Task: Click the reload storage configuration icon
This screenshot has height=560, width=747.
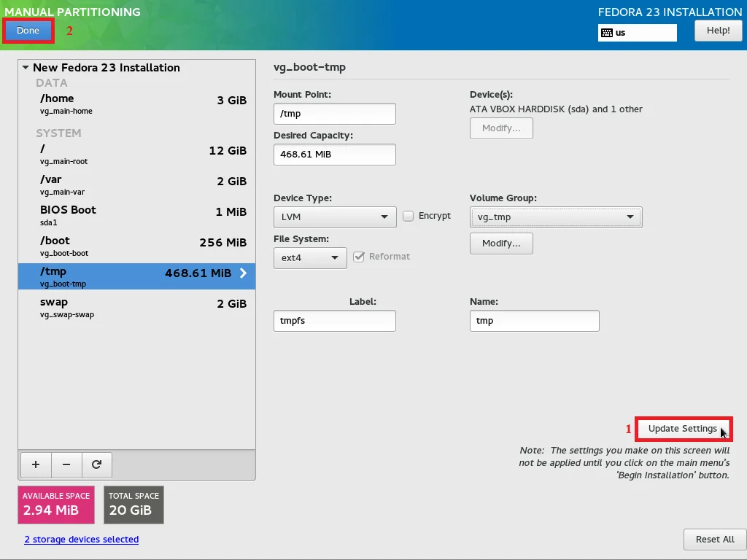Action: [x=97, y=464]
